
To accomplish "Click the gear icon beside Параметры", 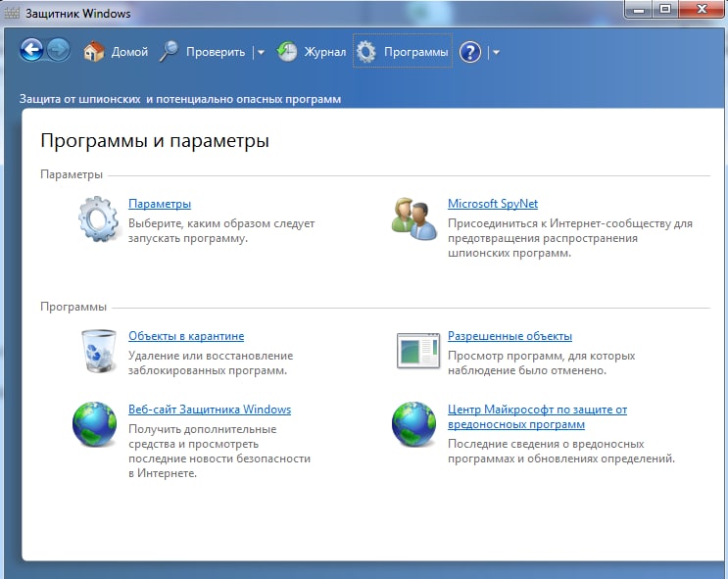I will pos(98,218).
